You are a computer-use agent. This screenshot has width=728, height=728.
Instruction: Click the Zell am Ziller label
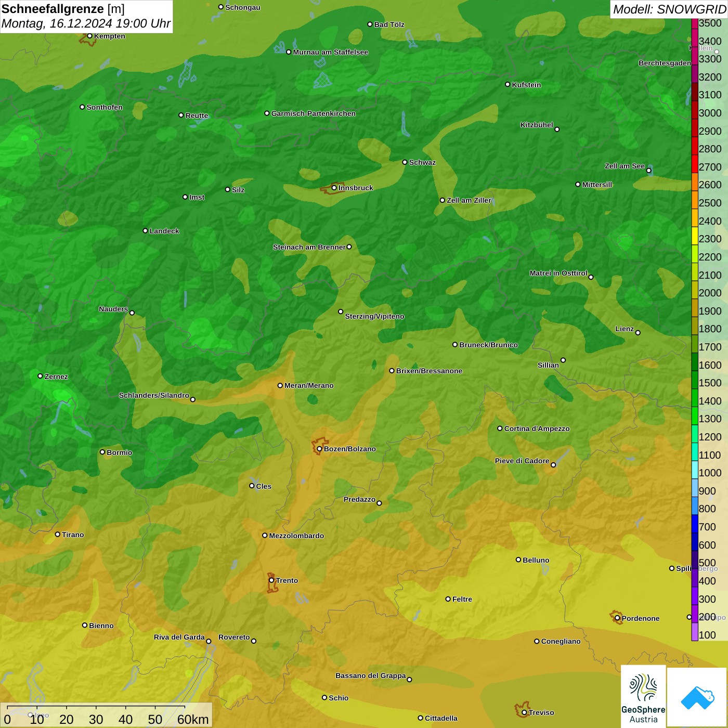click(469, 200)
